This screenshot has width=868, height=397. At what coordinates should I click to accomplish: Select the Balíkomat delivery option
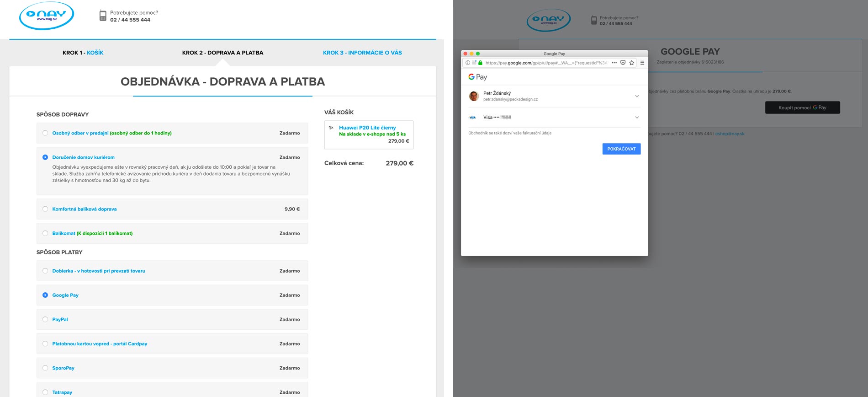click(x=45, y=233)
